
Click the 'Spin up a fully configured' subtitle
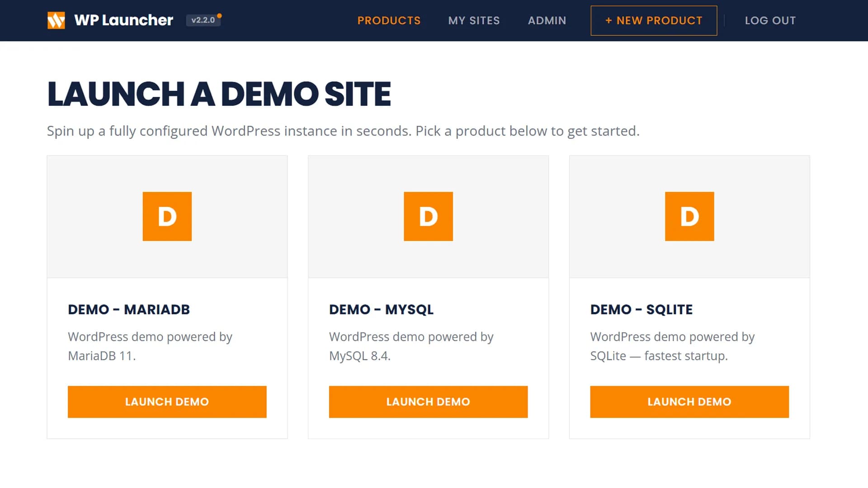pos(343,131)
